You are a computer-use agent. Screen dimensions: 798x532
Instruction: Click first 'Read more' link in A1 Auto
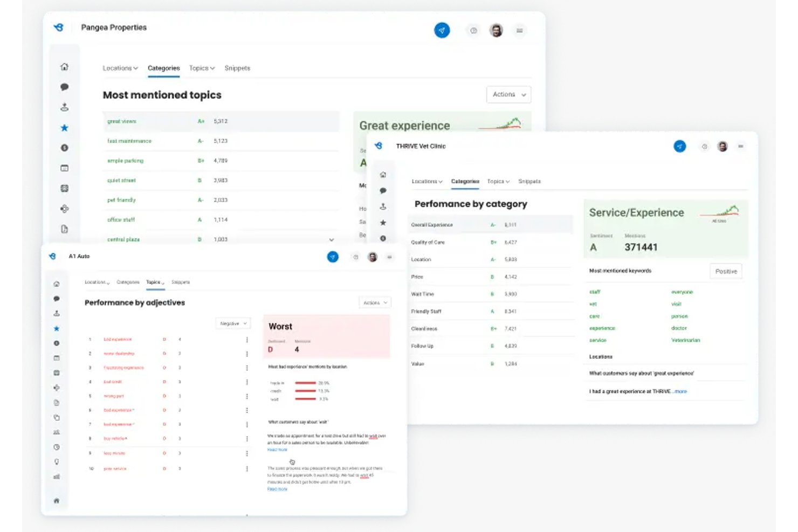point(277,450)
